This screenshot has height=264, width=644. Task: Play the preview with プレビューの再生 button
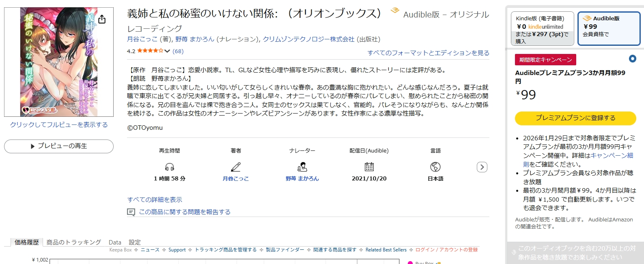coord(59,146)
